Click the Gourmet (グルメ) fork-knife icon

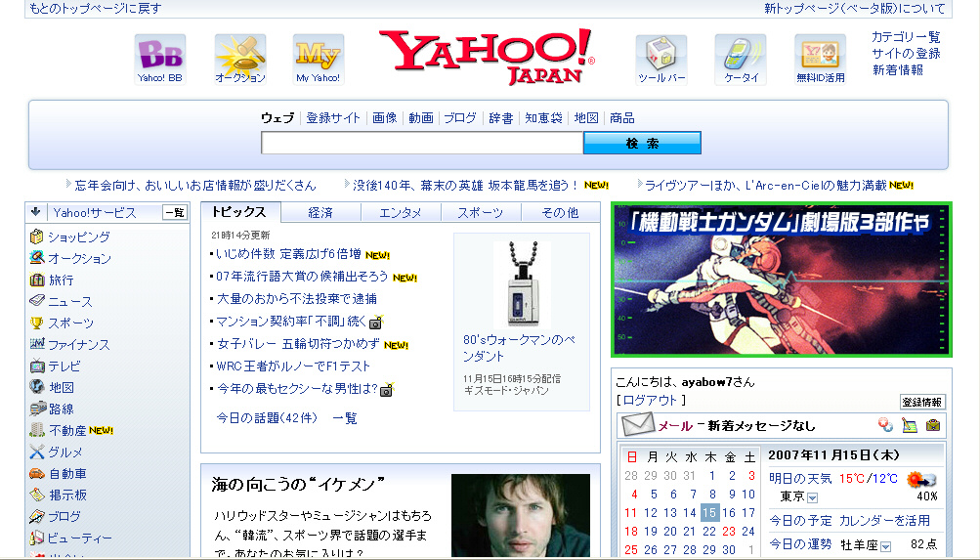pyautogui.click(x=37, y=452)
